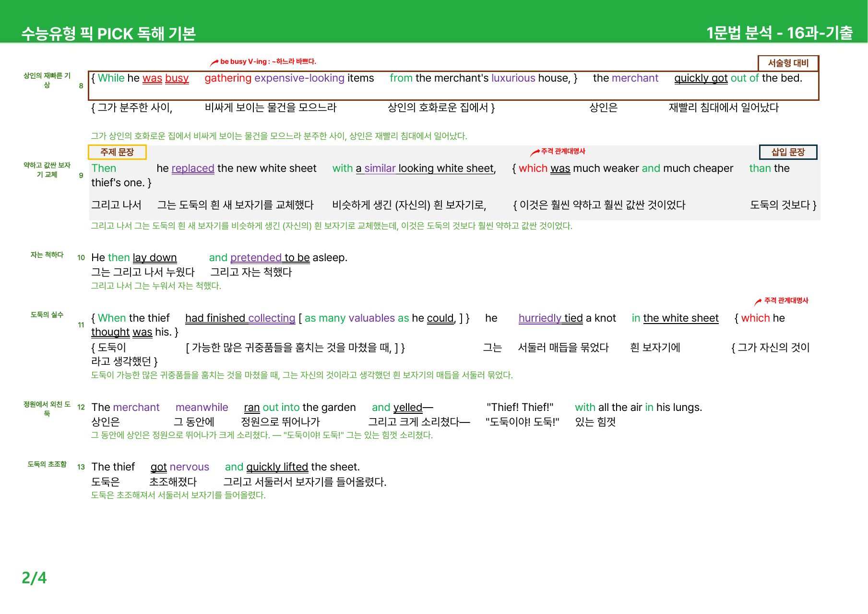The image size is (868, 614).
Task: Click sentence number 13
Action: point(81,467)
